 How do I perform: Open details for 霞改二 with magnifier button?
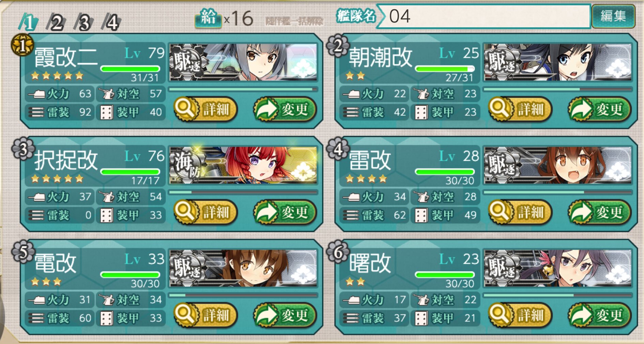[x=205, y=109]
